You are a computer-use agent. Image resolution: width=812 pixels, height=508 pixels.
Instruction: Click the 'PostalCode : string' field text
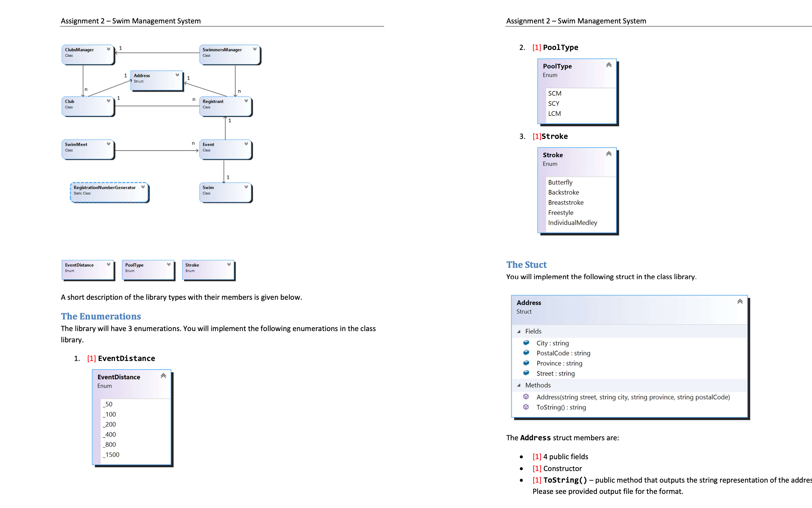[563, 353]
